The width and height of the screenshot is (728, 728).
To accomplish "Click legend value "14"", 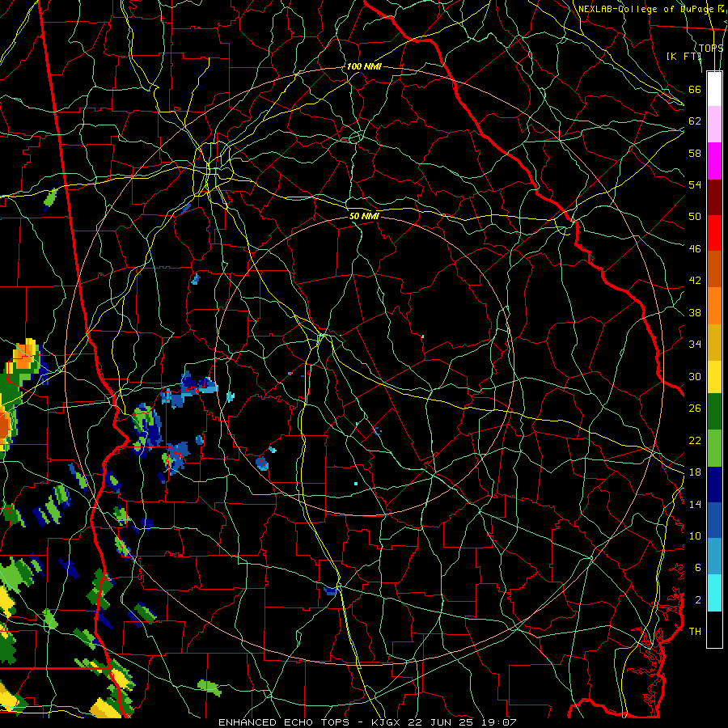I will [x=695, y=504].
